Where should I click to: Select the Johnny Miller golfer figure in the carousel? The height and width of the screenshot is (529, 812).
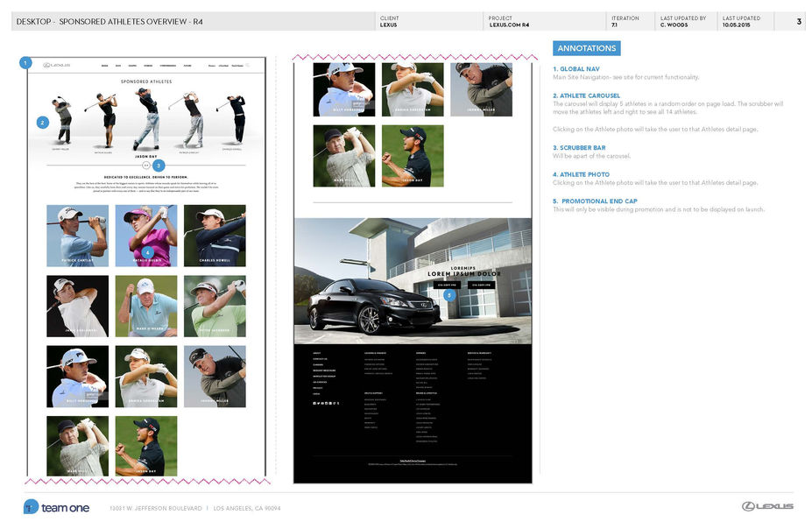[x=63, y=120]
